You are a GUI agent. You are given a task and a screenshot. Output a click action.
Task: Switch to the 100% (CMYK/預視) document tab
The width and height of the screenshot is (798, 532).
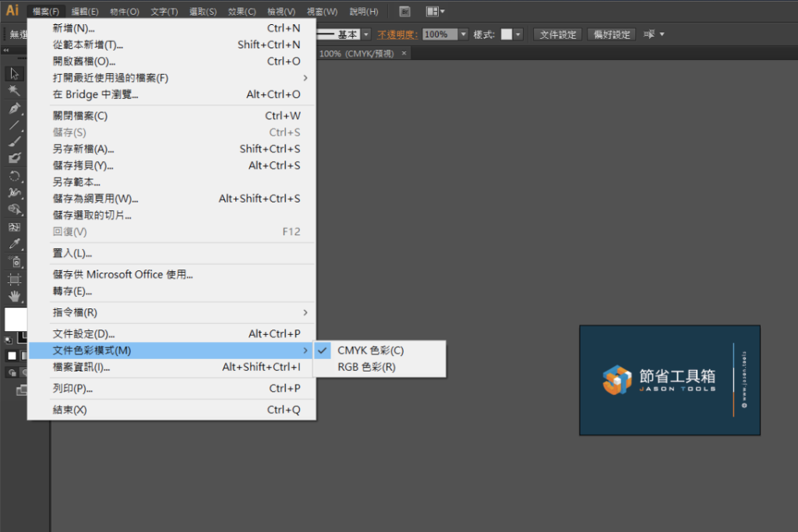[x=356, y=54]
